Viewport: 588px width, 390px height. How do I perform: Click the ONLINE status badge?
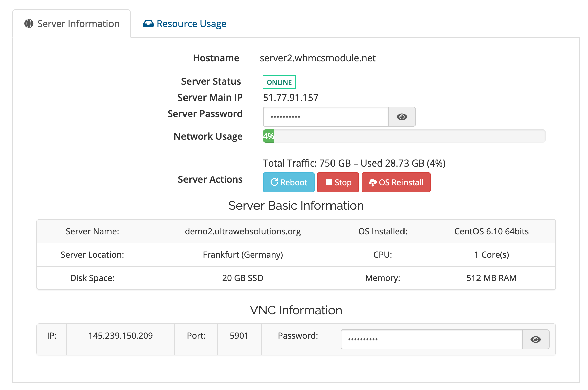coord(279,82)
